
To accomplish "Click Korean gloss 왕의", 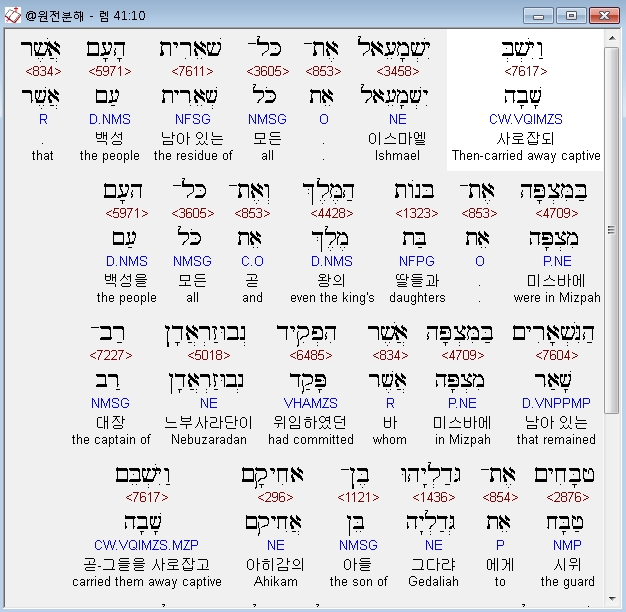I will (x=332, y=280).
